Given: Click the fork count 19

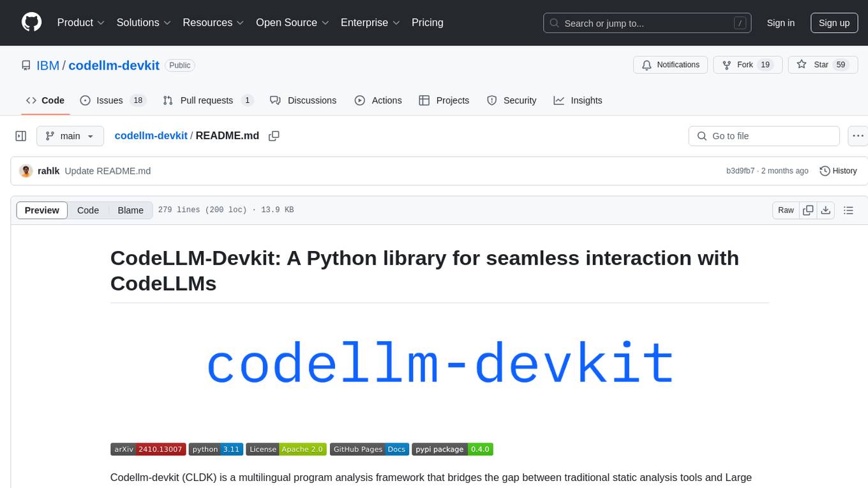Looking at the screenshot, I should 765,65.
